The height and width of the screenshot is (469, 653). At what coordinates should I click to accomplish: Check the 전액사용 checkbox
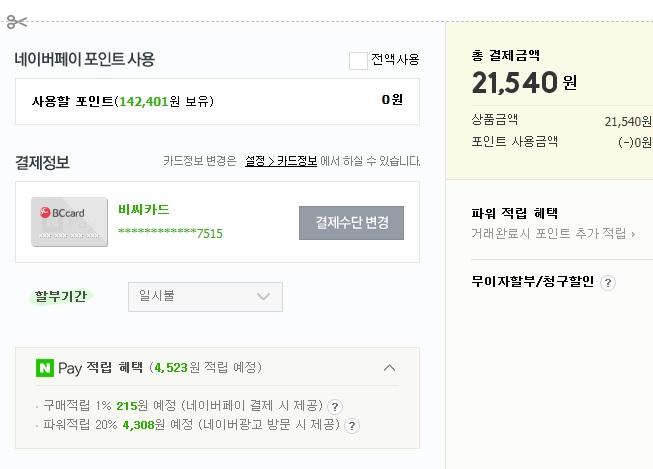(x=358, y=60)
